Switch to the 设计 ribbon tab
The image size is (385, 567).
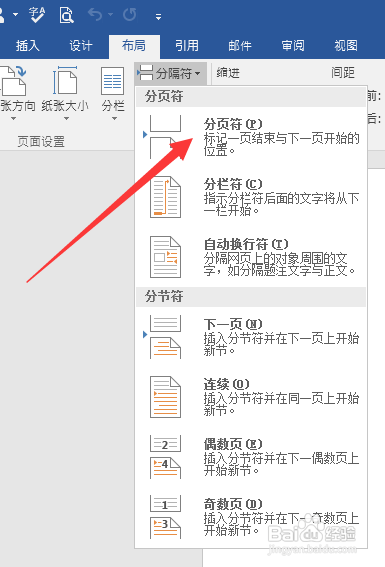pyautogui.click(x=81, y=46)
